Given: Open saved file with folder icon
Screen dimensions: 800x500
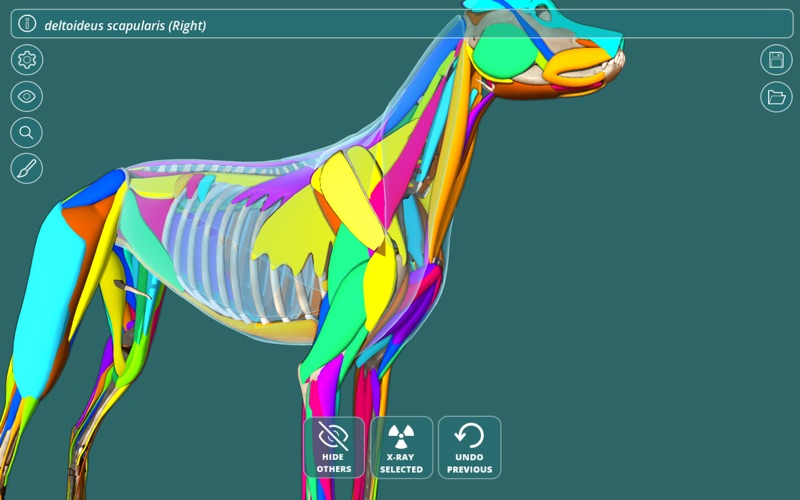Looking at the screenshot, I should pos(776,96).
